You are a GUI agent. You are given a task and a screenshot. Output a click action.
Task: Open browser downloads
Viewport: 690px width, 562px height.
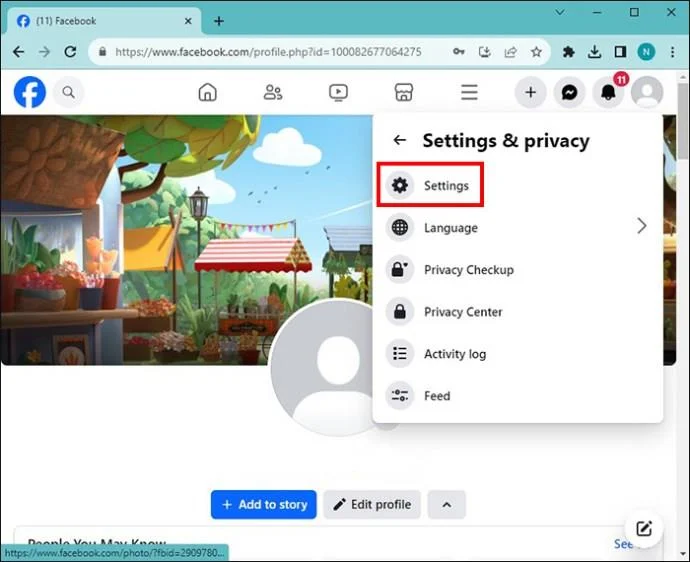click(595, 52)
